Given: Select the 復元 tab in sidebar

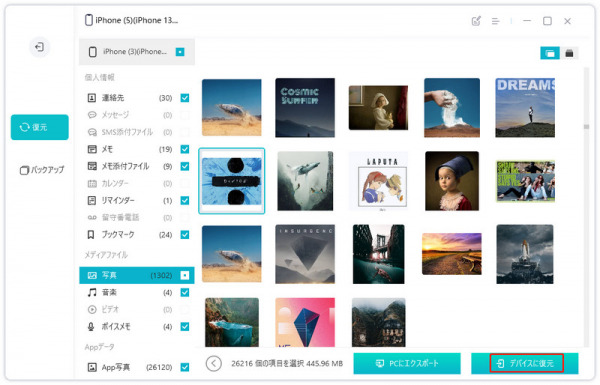Looking at the screenshot, I should click(x=40, y=127).
